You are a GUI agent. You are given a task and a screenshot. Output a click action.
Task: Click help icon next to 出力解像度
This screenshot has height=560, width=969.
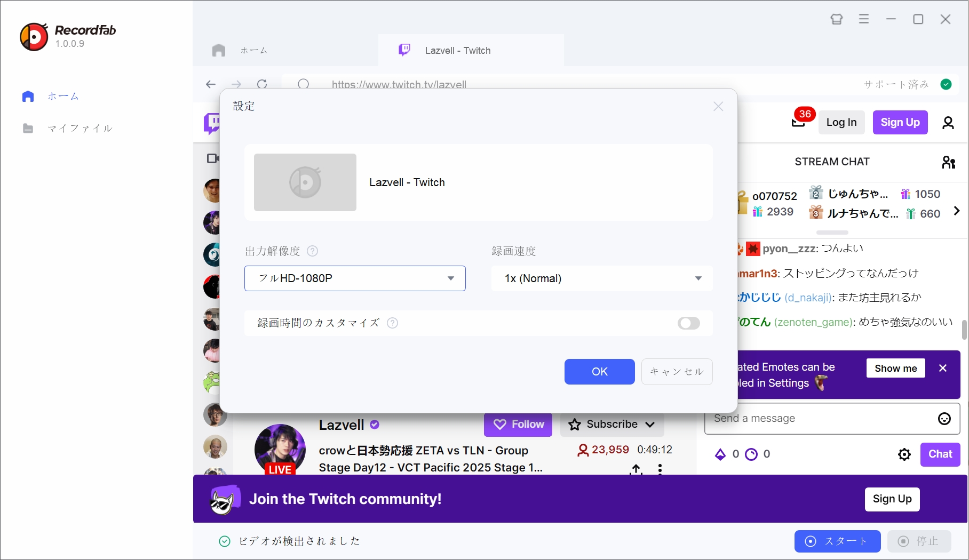point(313,251)
